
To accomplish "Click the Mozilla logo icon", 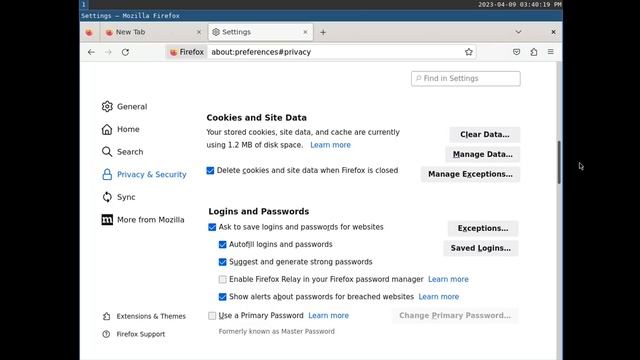I will [x=107, y=220].
